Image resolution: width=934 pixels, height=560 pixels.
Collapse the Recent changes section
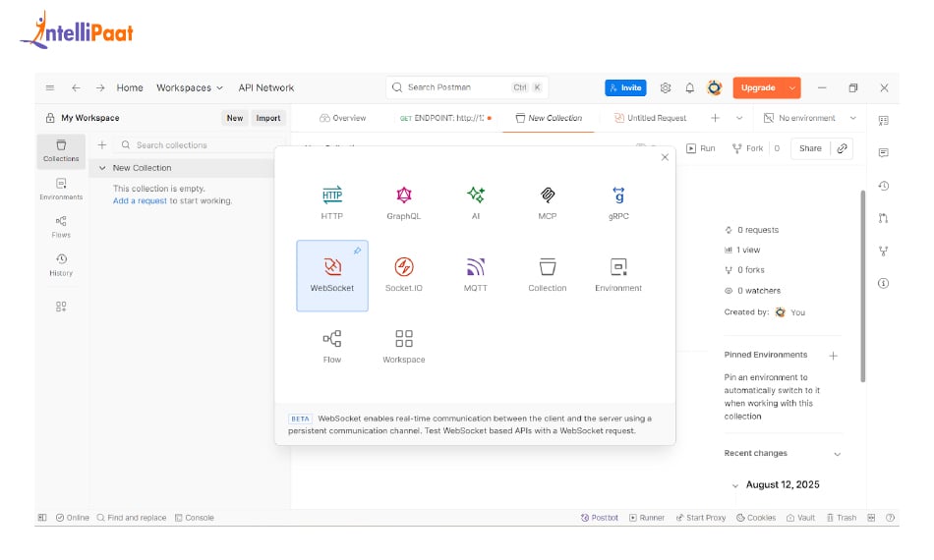837,454
